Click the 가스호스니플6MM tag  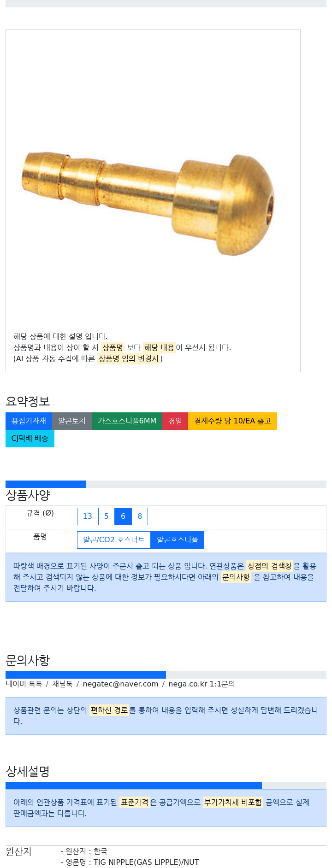point(127,421)
